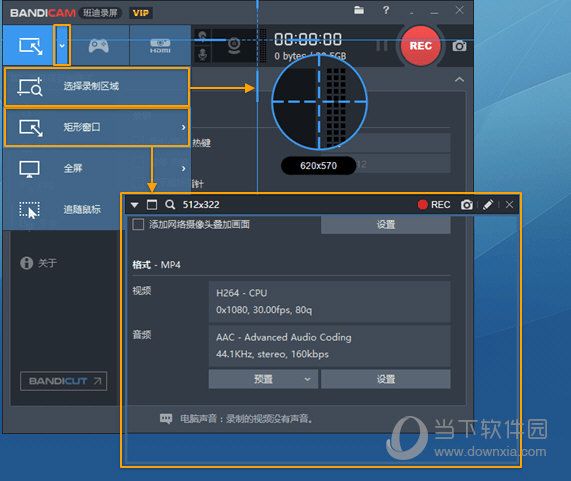Viewport: 571px width, 481px height.
Task: Check 添加网络摄像头叠加画面 checkbox
Action: tap(138, 224)
